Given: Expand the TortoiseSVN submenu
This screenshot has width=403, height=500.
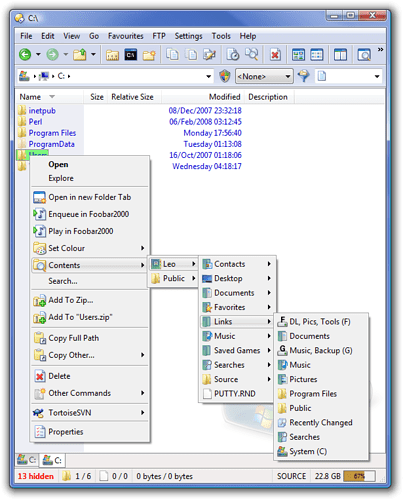Looking at the screenshot, I should (x=90, y=413).
